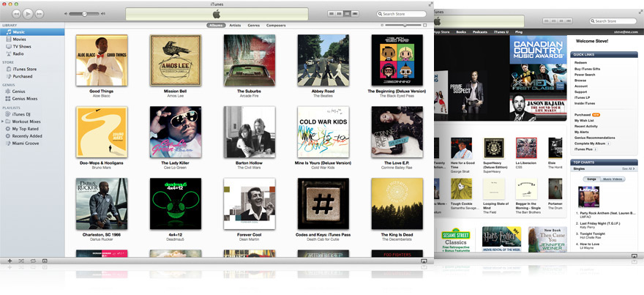Click See All in Top Charts
The width and height of the screenshot is (644, 295).
point(629,169)
